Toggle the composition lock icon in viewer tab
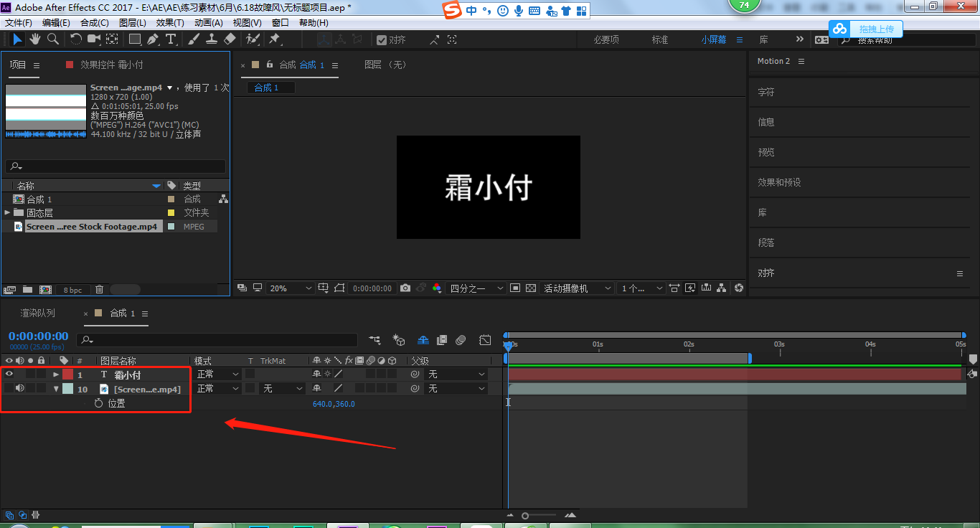This screenshot has width=980, height=528. point(270,65)
